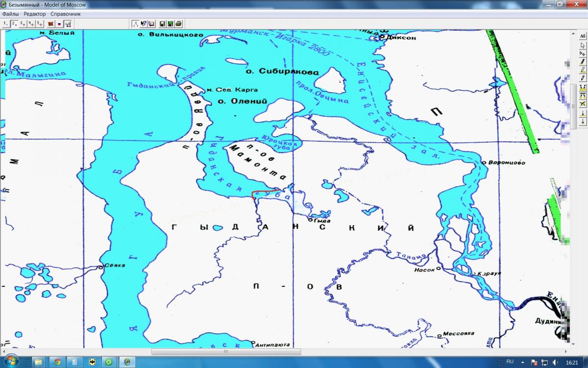588x368 pixels.
Task: Open the Редактор menu
Action: point(35,14)
